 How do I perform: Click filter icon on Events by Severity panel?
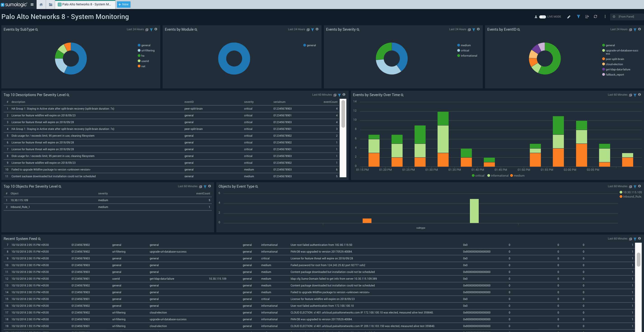click(474, 30)
